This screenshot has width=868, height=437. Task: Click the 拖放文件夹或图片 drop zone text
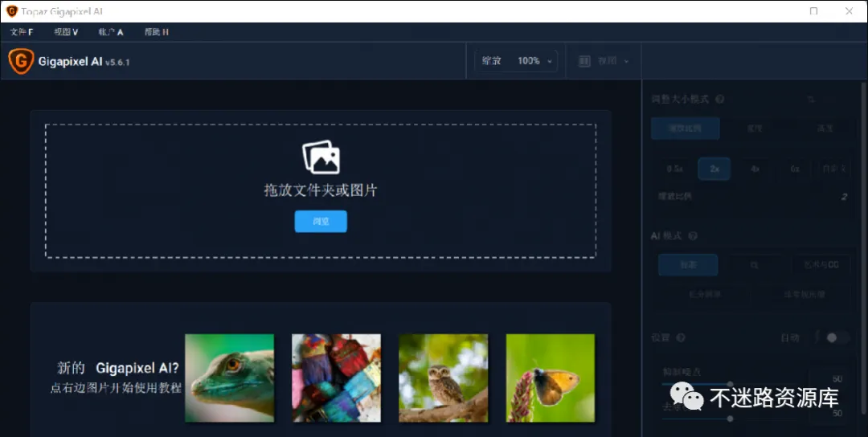(321, 190)
